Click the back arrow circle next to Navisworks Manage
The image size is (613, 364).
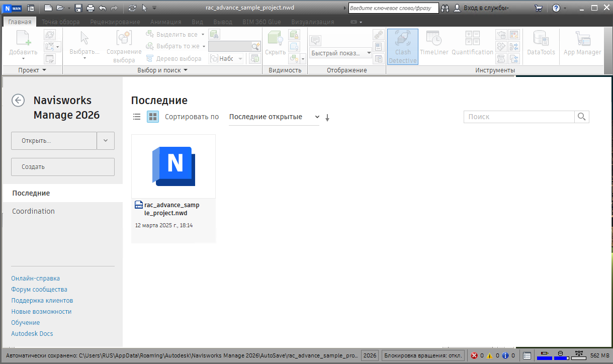click(x=18, y=101)
